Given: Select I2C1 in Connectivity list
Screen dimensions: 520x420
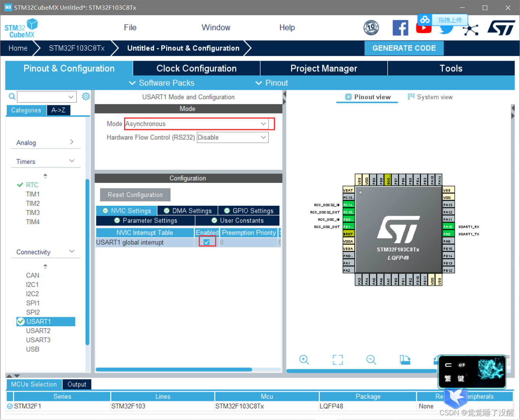Looking at the screenshot, I should [x=32, y=284].
